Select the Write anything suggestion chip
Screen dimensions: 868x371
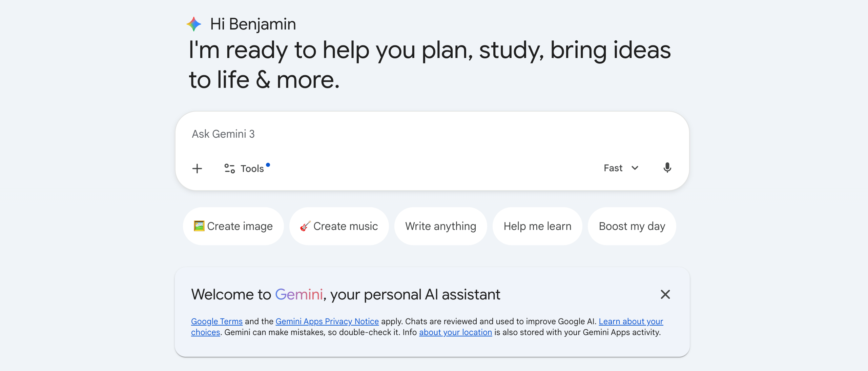[440, 226]
